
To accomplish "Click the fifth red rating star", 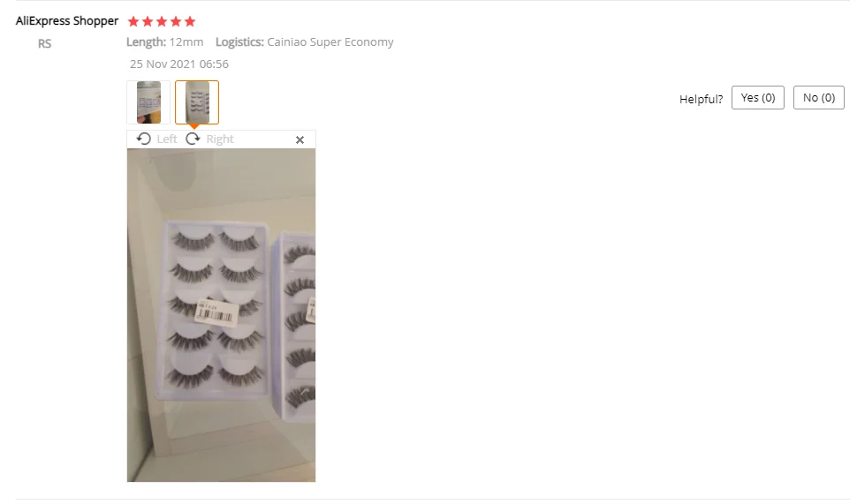I will [190, 21].
